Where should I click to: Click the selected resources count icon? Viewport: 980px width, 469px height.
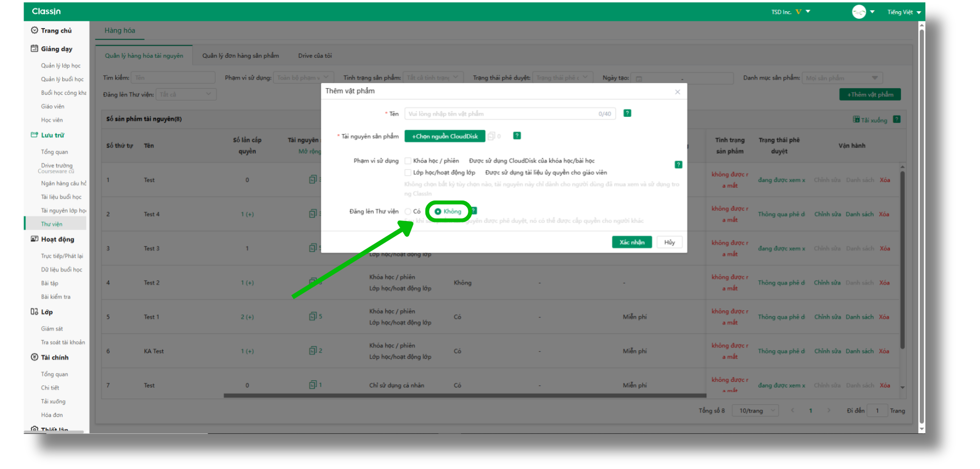[x=492, y=136]
